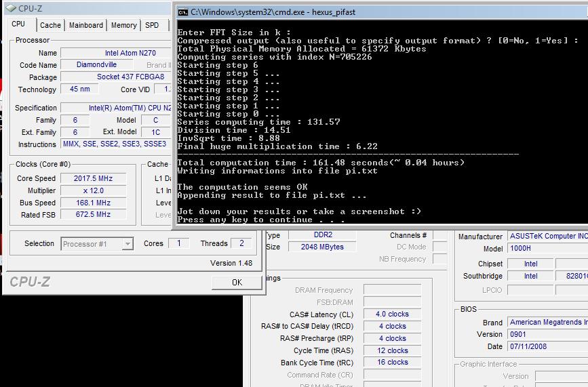Image resolution: width=588 pixels, height=387 pixels.
Task: Click the Southbridge value Intel
Action: click(x=530, y=276)
